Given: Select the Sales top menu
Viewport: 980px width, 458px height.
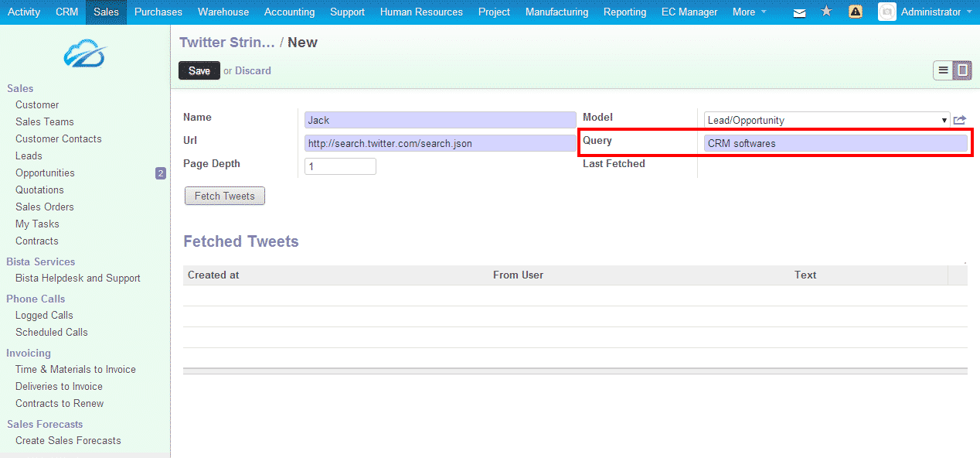Looking at the screenshot, I should [x=106, y=12].
